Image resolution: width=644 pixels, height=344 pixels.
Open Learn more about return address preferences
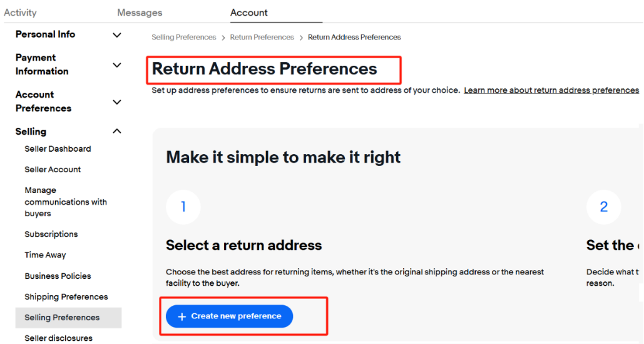(551, 90)
